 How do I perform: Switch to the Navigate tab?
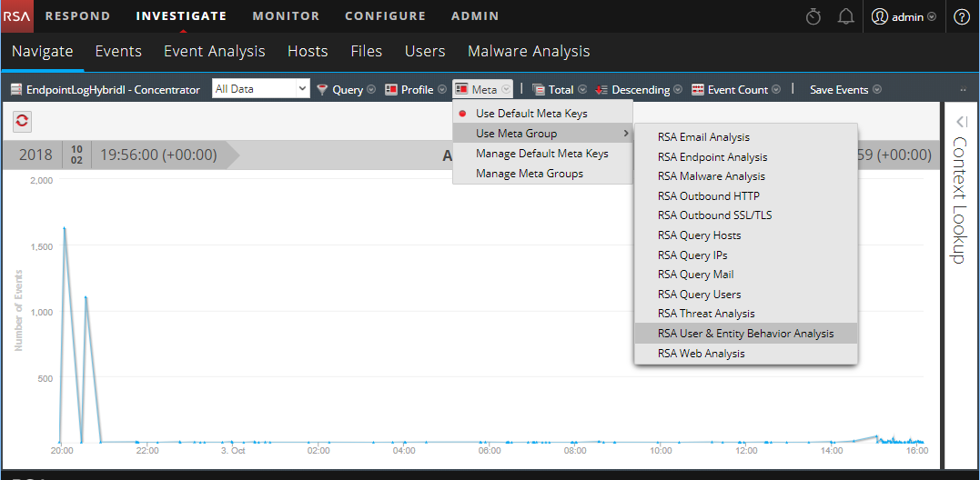[x=43, y=51]
